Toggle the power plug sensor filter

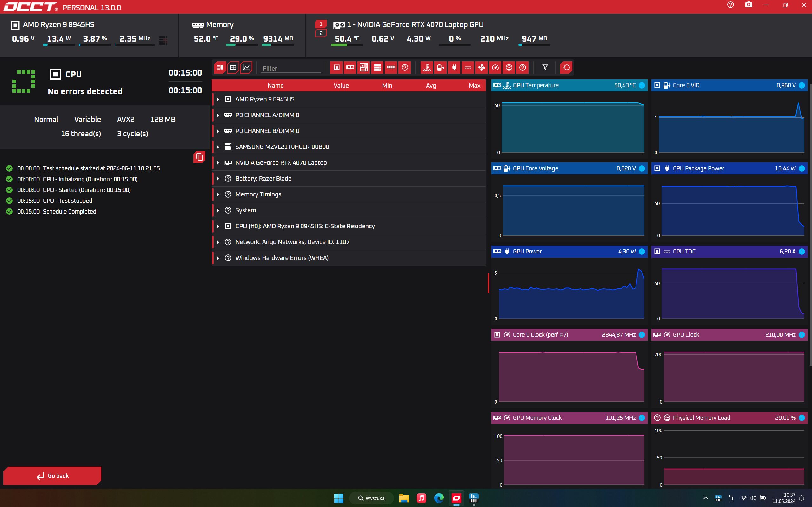coord(454,67)
